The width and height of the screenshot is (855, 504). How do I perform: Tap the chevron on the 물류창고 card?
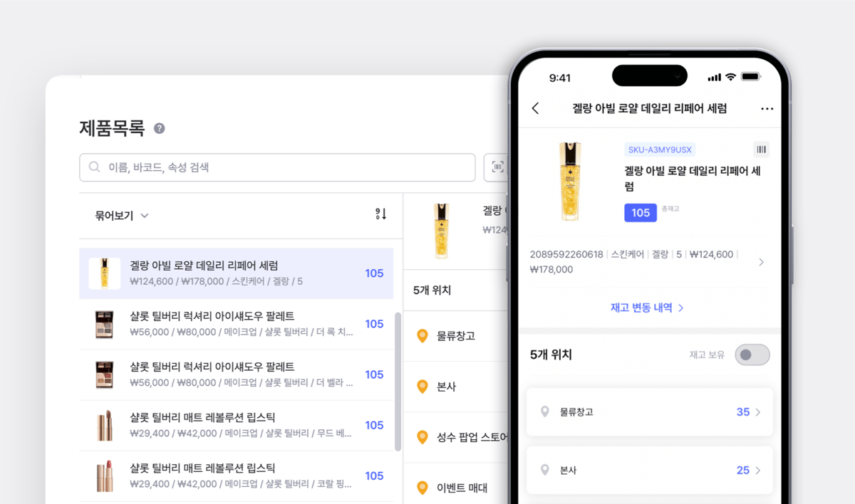pos(757,412)
